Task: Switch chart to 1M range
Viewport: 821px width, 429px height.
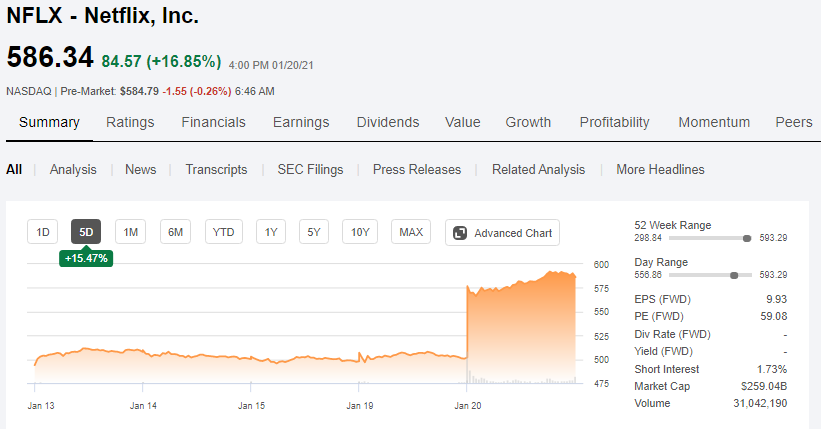Action: 130,232
